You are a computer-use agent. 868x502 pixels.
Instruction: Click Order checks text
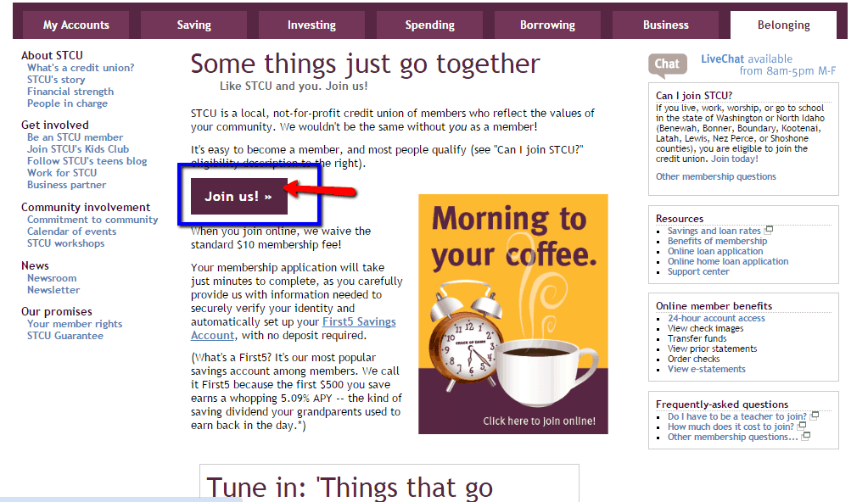693,359
